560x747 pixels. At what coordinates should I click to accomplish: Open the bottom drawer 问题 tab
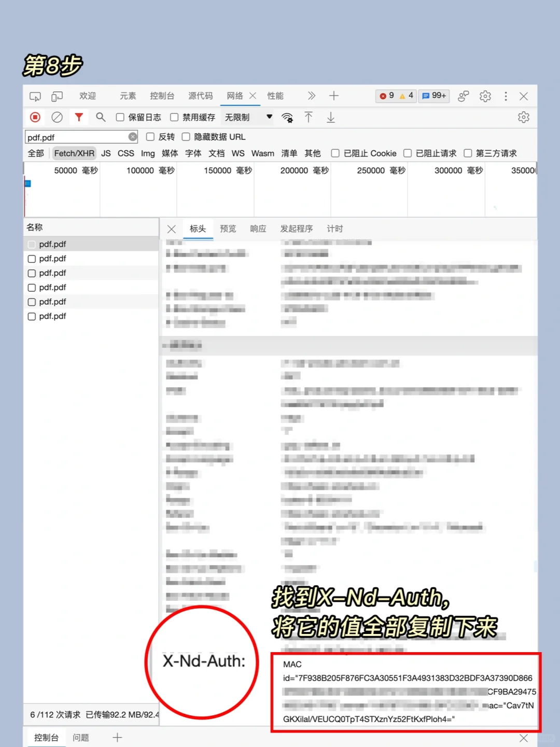pos(81,738)
